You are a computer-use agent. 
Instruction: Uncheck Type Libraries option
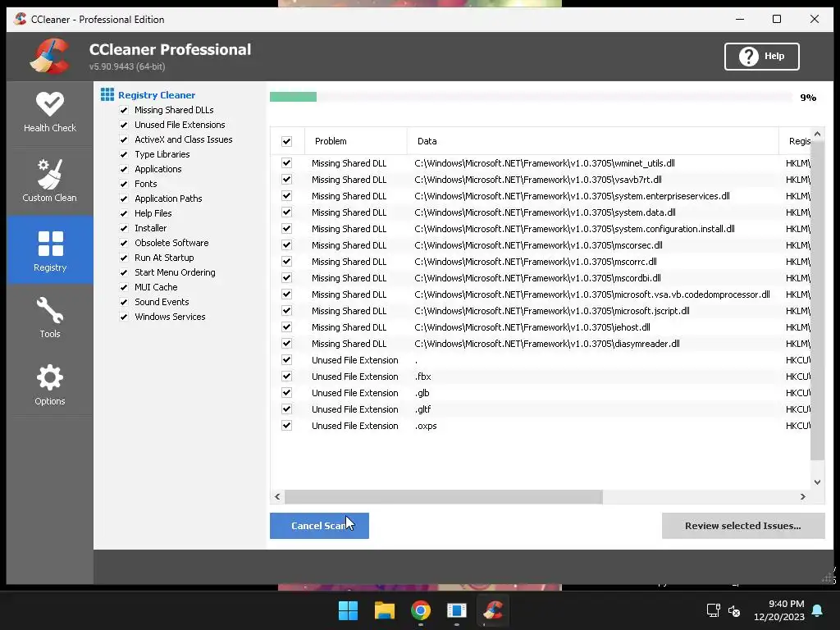(x=124, y=154)
